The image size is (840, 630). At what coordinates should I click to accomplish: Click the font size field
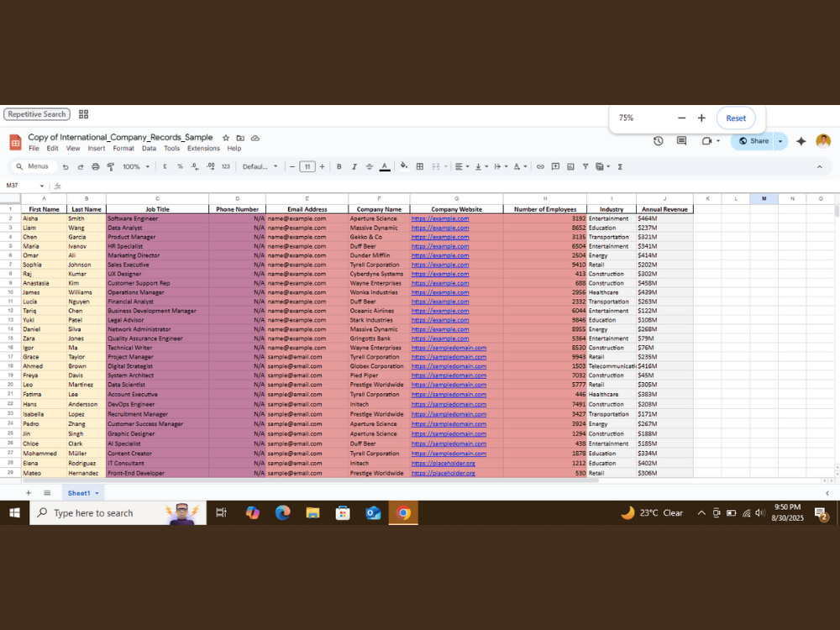click(x=307, y=166)
